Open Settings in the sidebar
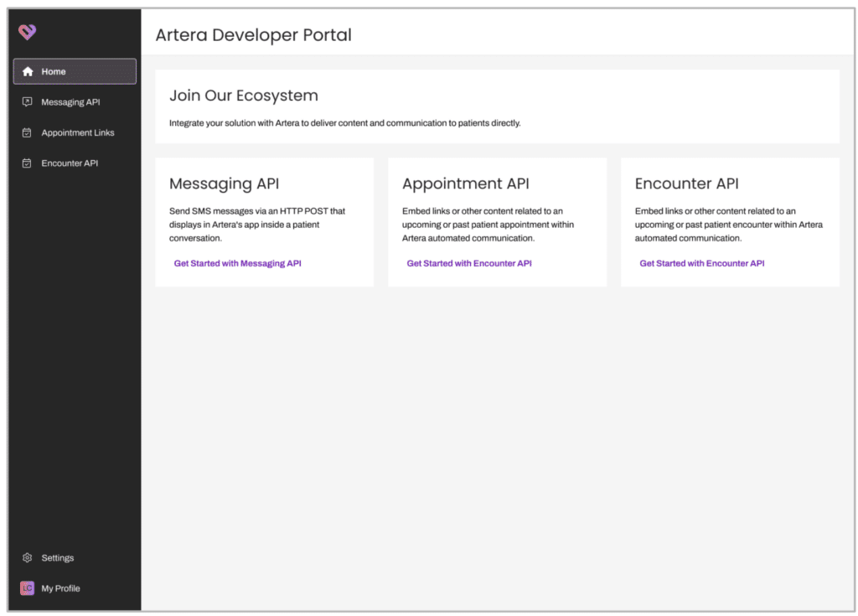 click(x=75, y=557)
